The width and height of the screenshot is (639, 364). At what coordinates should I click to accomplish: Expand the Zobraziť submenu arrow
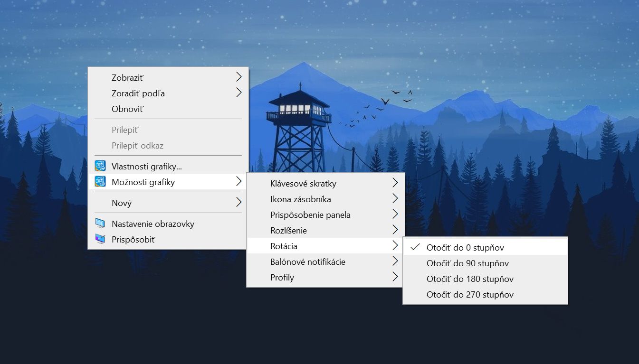238,77
